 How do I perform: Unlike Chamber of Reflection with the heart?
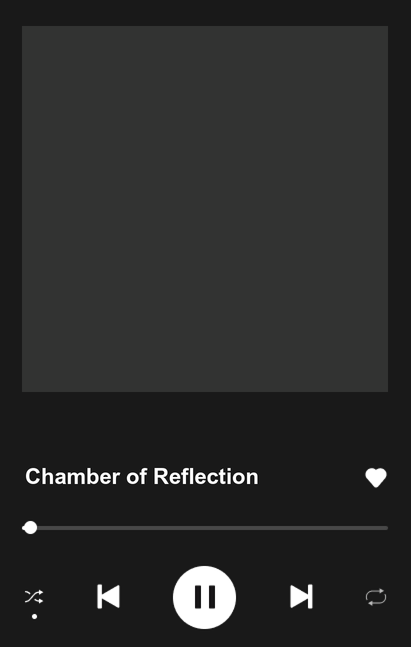coord(376,478)
